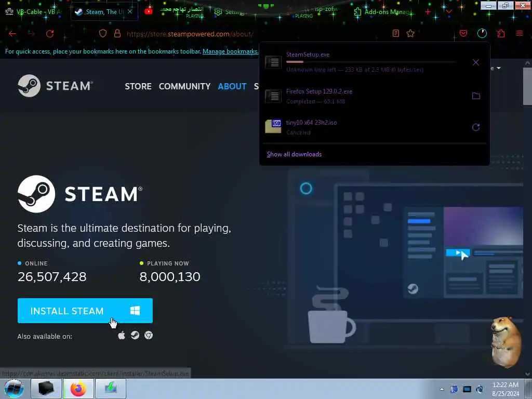
Task: Click the large STEAM logo on the page
Action: tap(80, 194)
